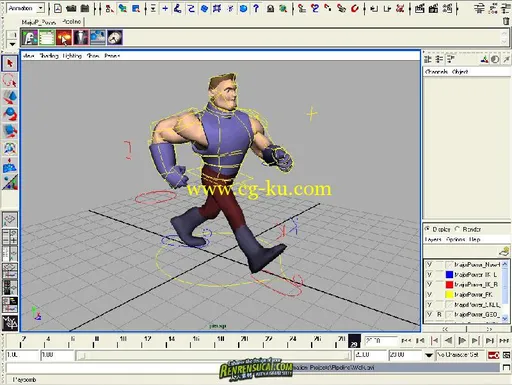Click the Render current frame clapboard icon
Screen dimensions: 512x385
click(420, 8)
